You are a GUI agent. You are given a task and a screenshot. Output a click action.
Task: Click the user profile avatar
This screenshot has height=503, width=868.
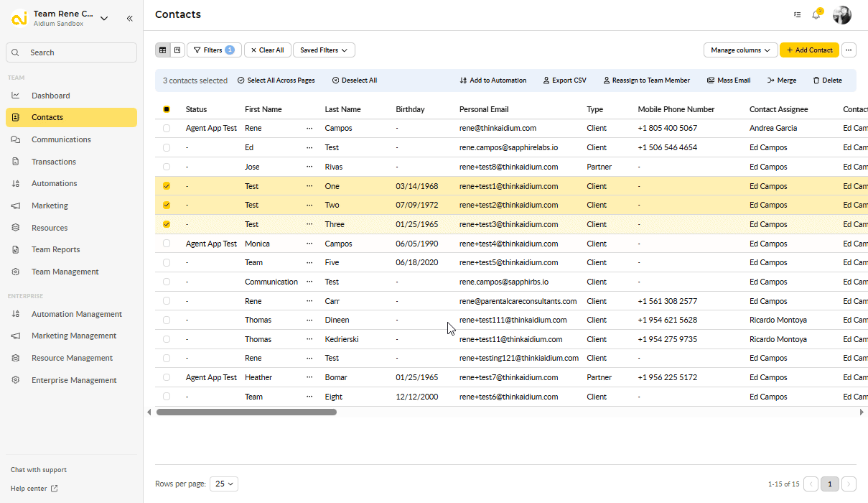(x=841, y=15)
